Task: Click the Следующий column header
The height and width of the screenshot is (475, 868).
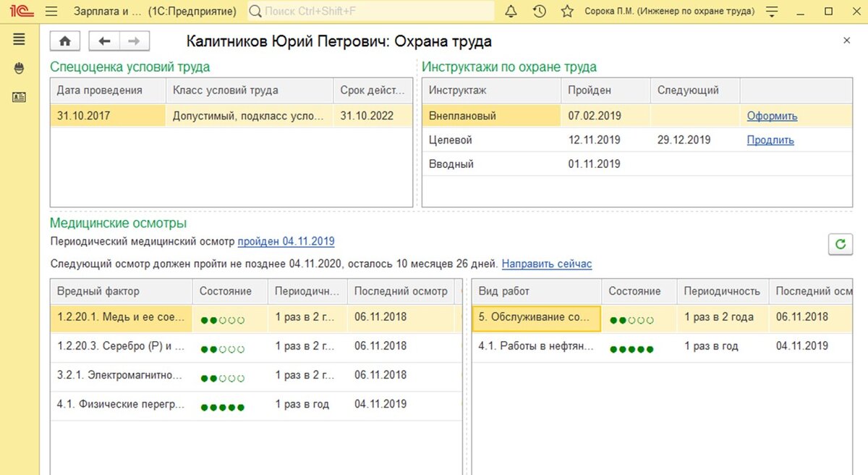Action: [x=695, y=91]
